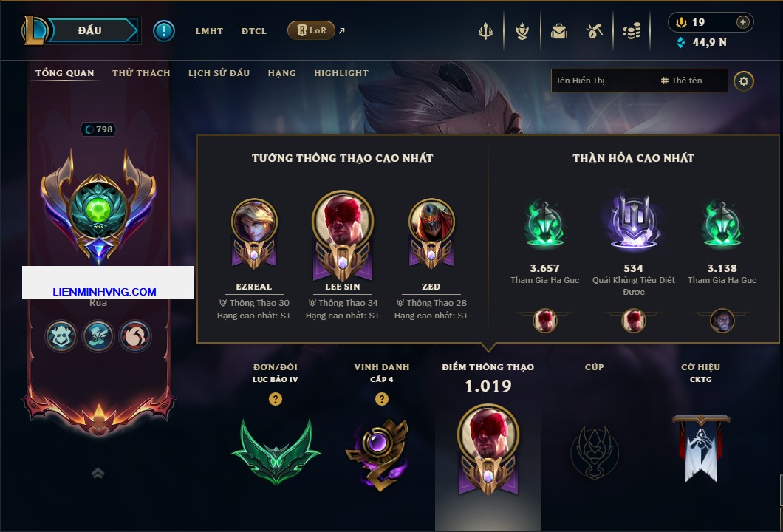783x532 pixels.
Task: Open the Collection icon in top bar
Action: (522, 32)
